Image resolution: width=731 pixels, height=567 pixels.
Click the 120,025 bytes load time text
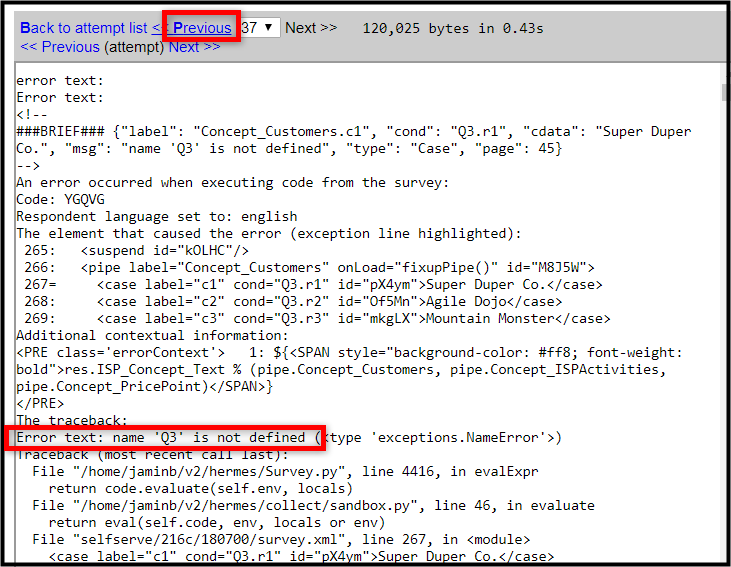point(453,28)
